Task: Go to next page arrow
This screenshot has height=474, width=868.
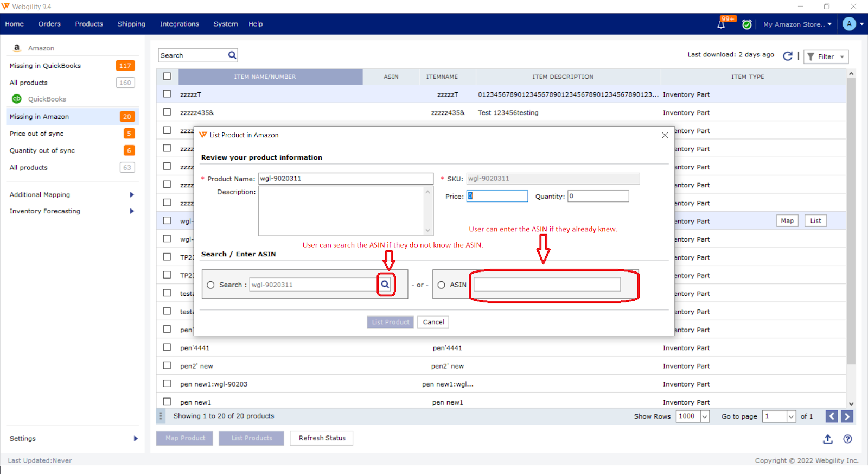Action: (847, 416)
